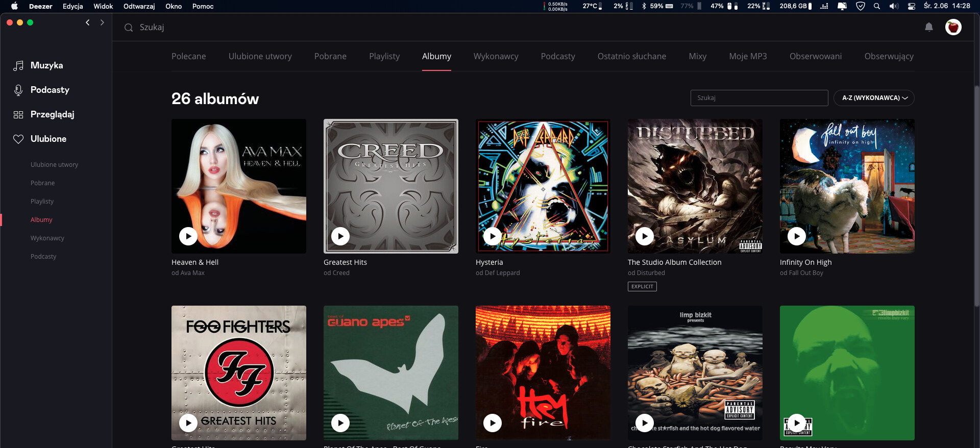Image resolution: width=980 pixels, height=448 pixels.
Task: Open the Deezer app menu
Action: [x=41, y=6]
